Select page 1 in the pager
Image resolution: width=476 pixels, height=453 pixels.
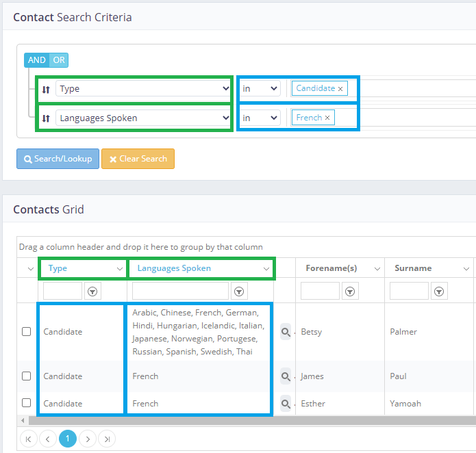68,439
